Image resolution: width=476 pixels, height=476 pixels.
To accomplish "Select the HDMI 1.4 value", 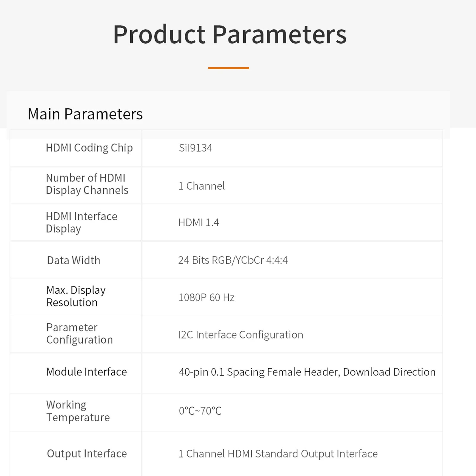I will point(198,222).
